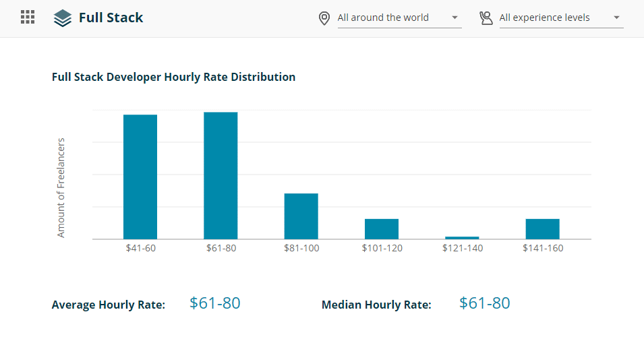The image size is (644, 341).
Task: Click the $141-160 axis label
Action: click(543, 248)
